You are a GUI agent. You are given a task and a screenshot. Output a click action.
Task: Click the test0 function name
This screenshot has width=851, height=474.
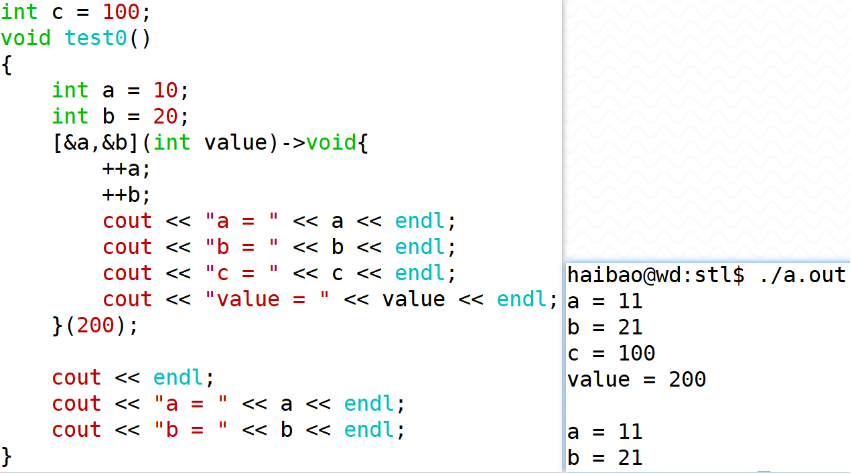96,38
